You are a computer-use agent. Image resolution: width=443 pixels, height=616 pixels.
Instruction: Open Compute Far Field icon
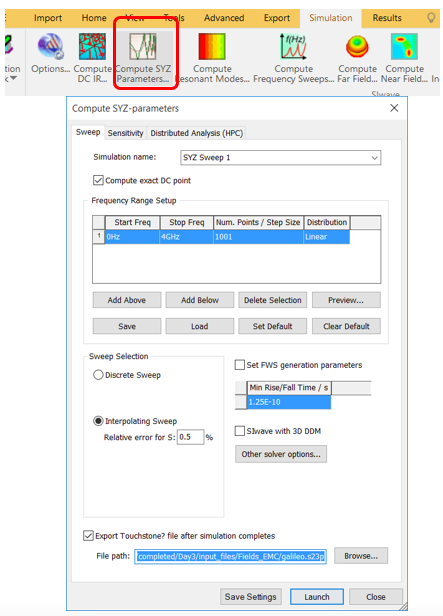357,46
